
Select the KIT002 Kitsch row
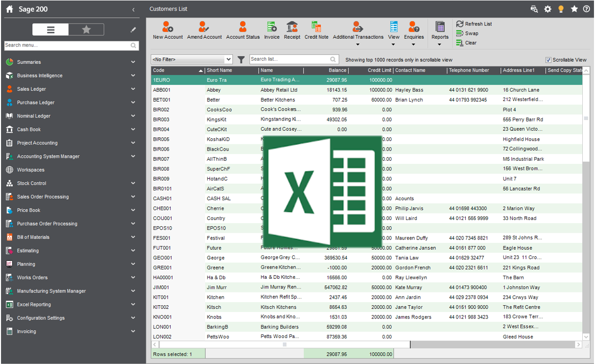(x=367, y=307)
